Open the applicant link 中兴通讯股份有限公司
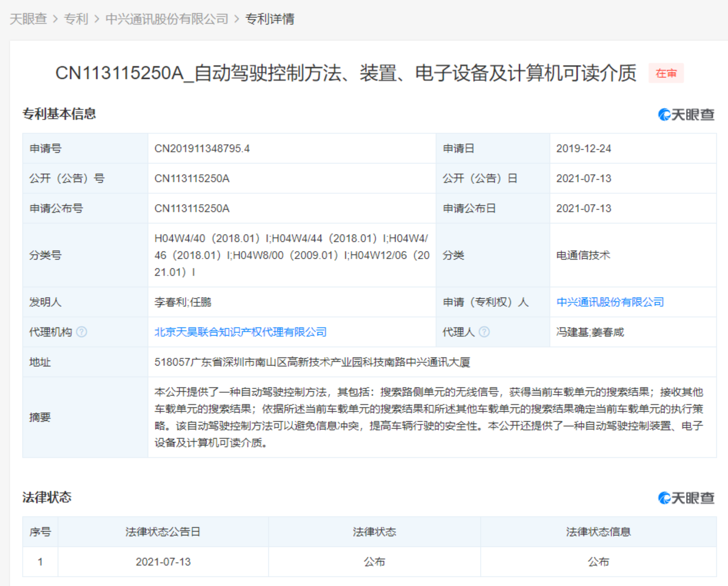Image resolution: width=728 pixels, height=586 pixels. coord(610,302)
